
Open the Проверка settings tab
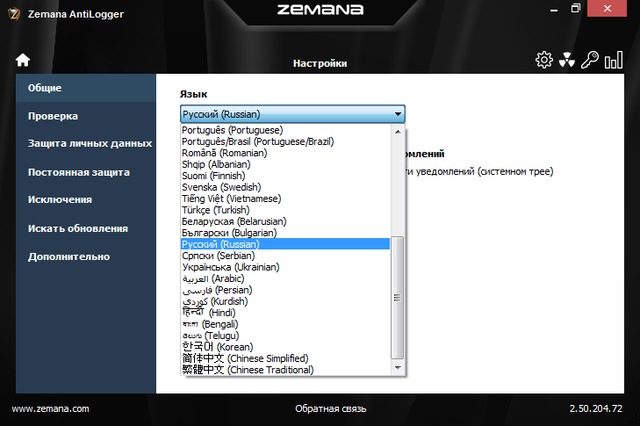86,116
